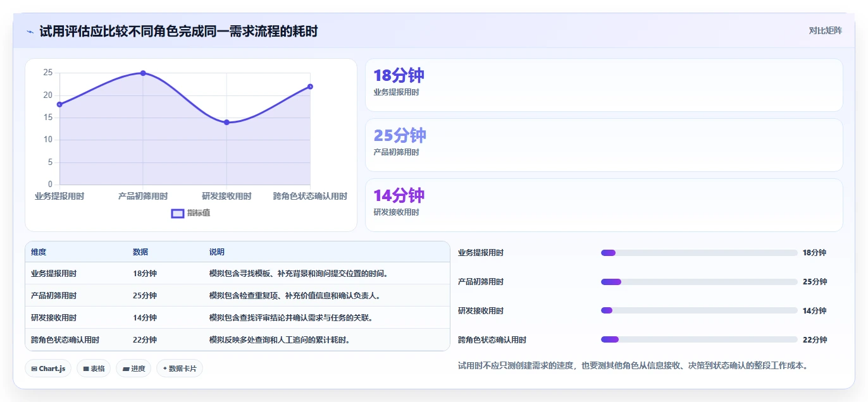Viewport: 868px width, 402px height.
Task: Click description starting 模拟反映多处查询
Action: [x=280, y=340]
